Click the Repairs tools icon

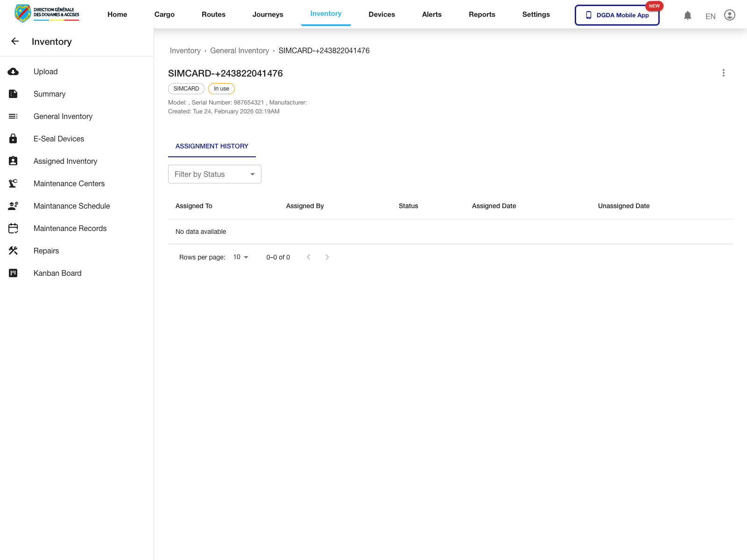pyautogui.click(x=13, y=251)
